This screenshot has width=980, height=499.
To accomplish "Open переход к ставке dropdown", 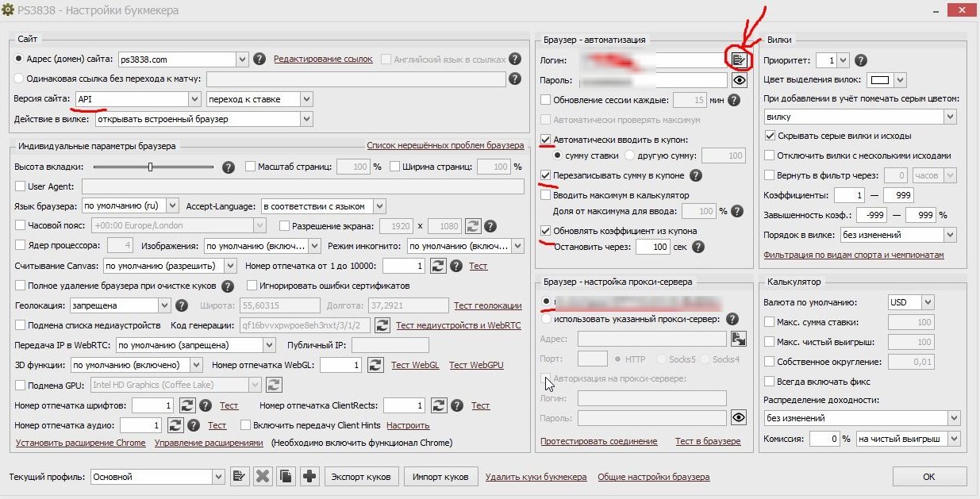I will pos(259,98).
